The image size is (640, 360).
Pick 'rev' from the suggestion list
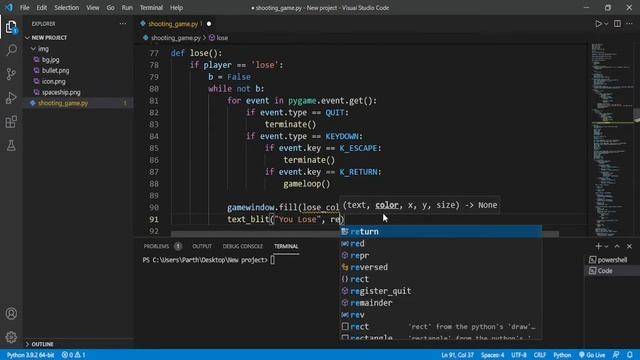coord(441,314)
